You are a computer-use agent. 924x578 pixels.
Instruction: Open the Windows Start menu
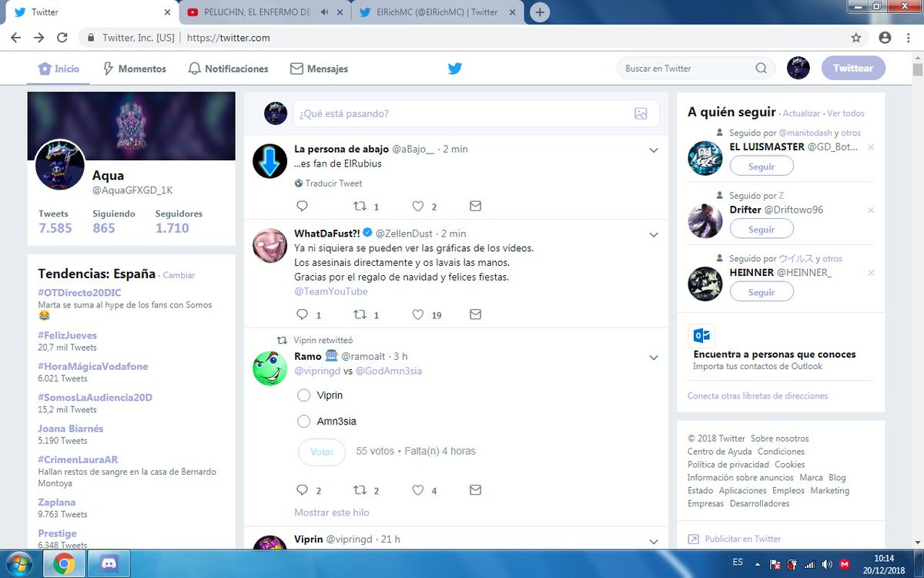[18, 563]
